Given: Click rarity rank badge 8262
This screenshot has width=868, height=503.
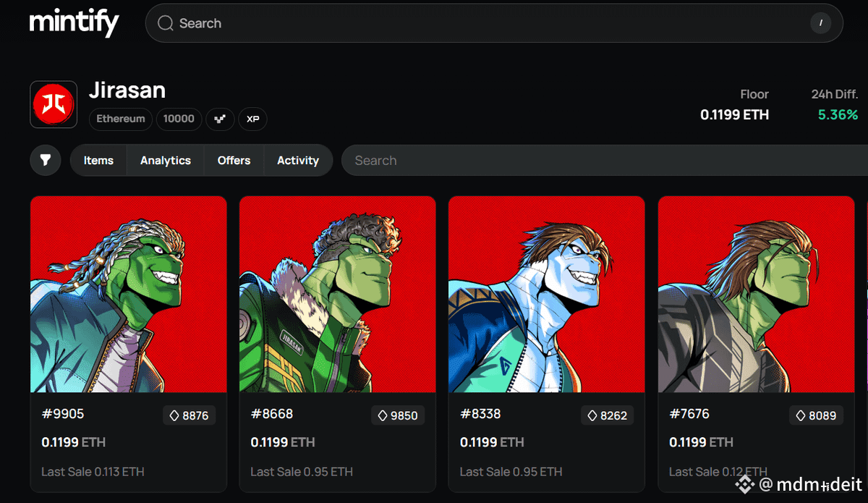Looking at the screenshot, I should pyautogui.click(x=607, y=415).
